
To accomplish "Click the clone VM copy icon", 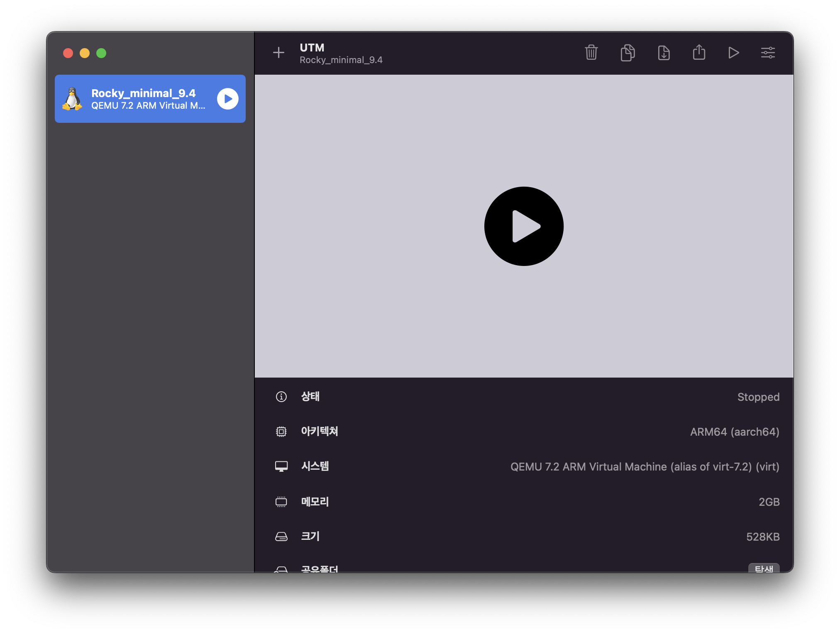I will click(x=628, y=53).
